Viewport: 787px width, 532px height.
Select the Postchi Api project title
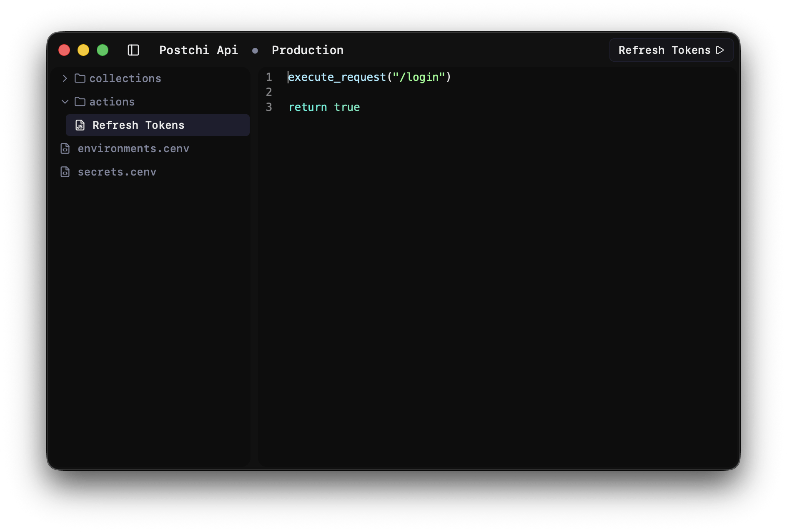pyautogui.click(x=198, y=50)
